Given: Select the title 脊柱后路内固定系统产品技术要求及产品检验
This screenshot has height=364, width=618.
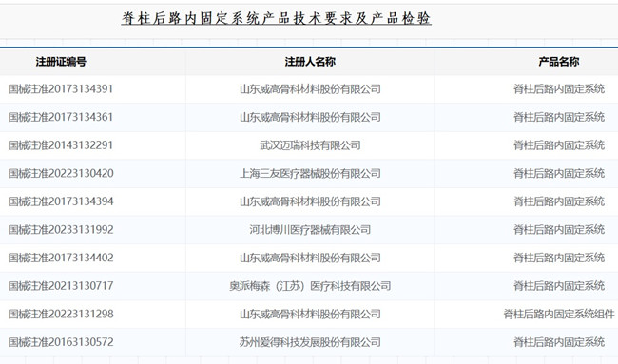Looking at the screenshot, I should pyautogui.click(x=277, y=18).
